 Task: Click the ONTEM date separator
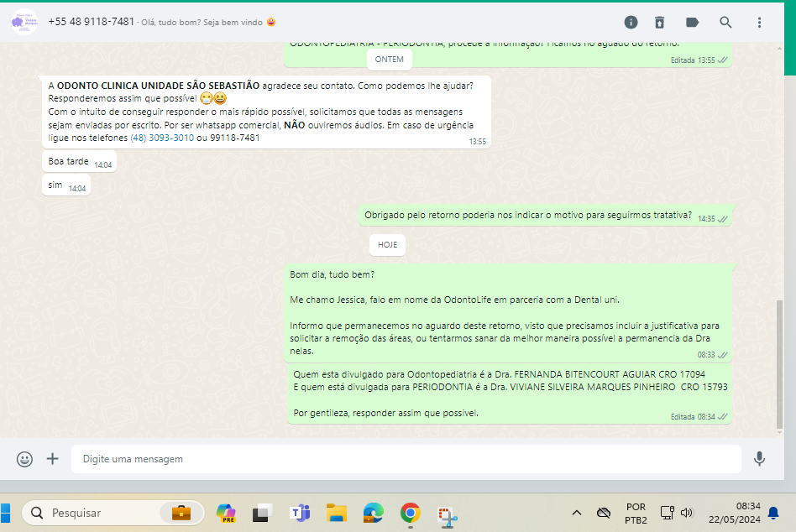[390, 60]
